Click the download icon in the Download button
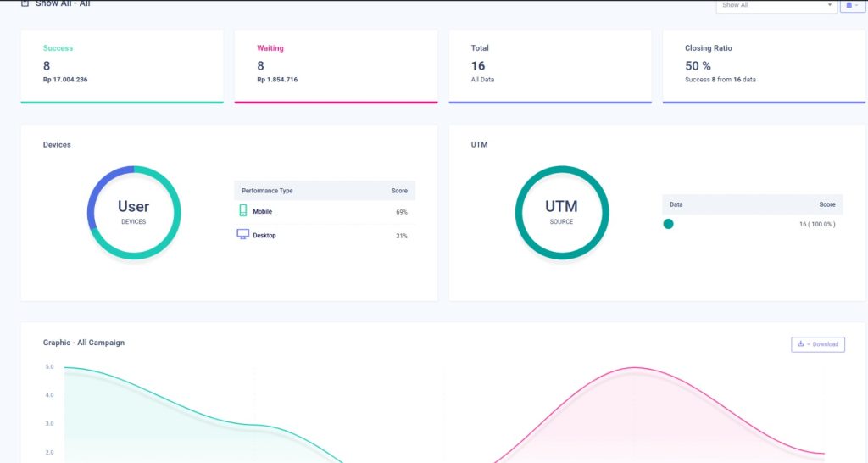The width and height of the screenshot is (868, 463). tap(801, 344)
